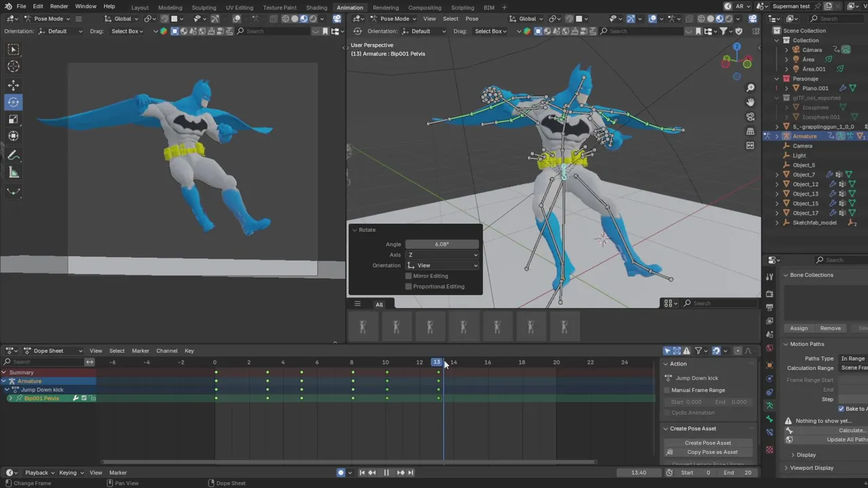The width and height of the screenshot is (868, 488).
Task: Toggle Only Show Errors in Dope Sheet
Action: 686,350
